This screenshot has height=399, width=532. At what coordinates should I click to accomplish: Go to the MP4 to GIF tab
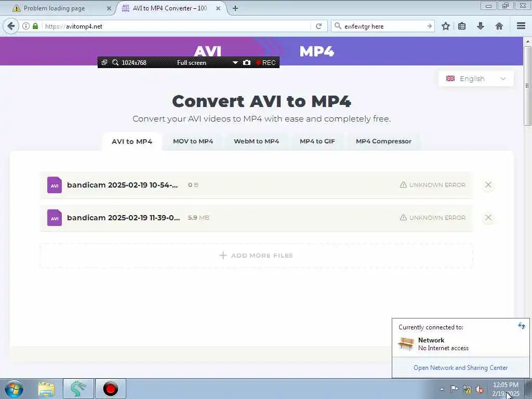pos(317,141)
